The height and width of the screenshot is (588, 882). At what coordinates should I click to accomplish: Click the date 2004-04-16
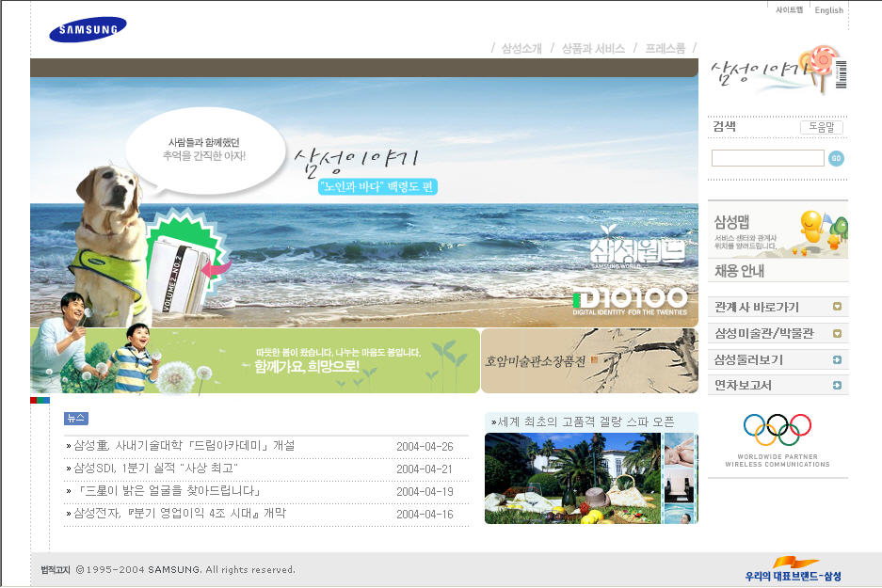[425, 514]
